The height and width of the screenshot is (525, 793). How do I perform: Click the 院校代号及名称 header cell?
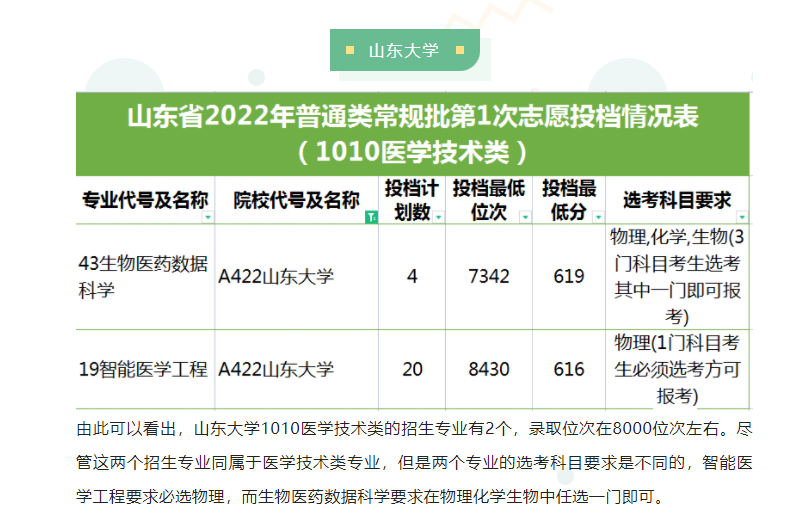coord(296,200)
